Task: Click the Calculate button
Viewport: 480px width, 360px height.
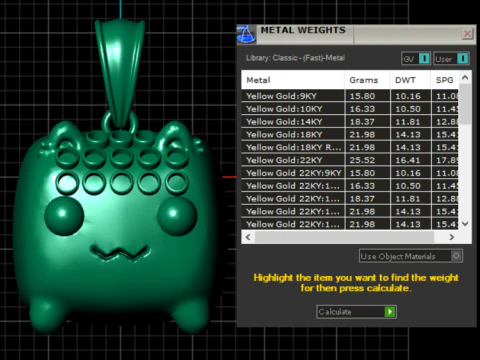Action: [x=356, y=312]
